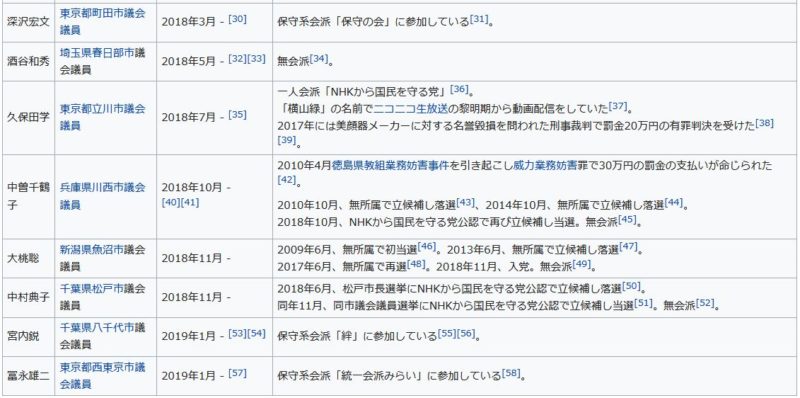
Task: Jump to footnote [47]
Action: pos(628,247)
